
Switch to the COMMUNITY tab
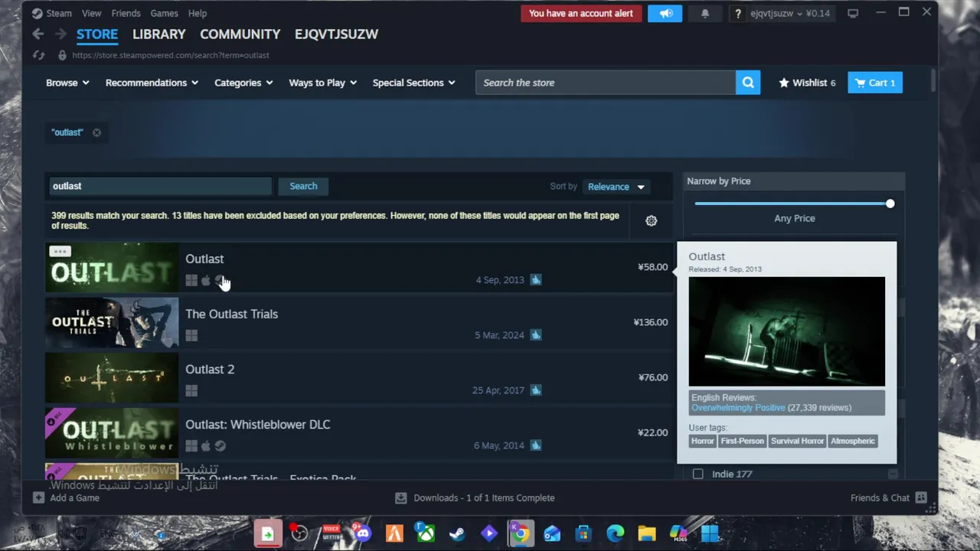coord(240,34)
